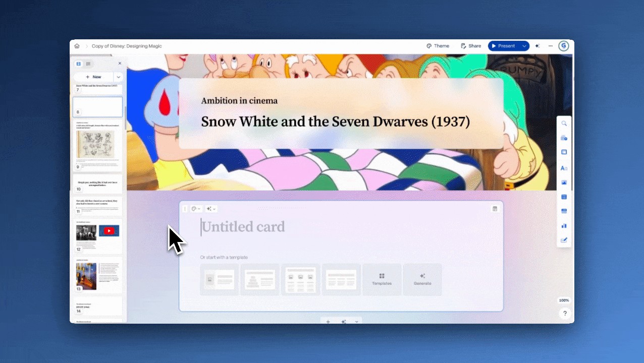Screen dimensions: 644x363
Task: Open the image insert tool in right sidebar
Action: tap(564, 183)
